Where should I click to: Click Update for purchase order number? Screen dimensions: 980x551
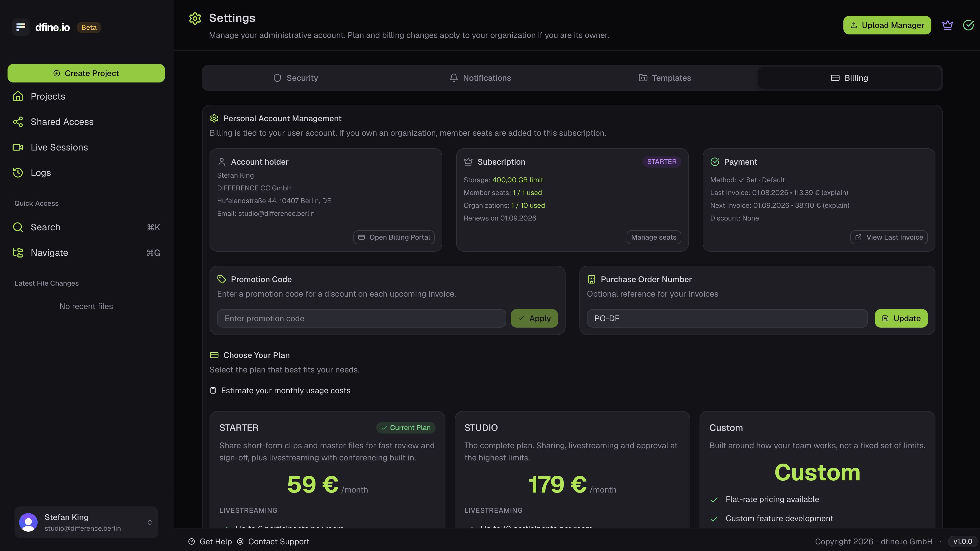click(x=901, y=318)
